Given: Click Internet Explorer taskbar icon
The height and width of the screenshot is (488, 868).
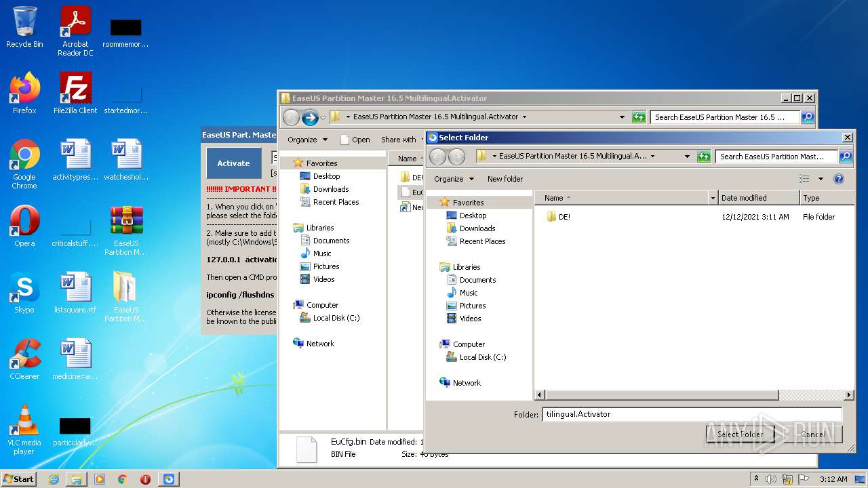Looking at the screenshot, I should point(54,479).
